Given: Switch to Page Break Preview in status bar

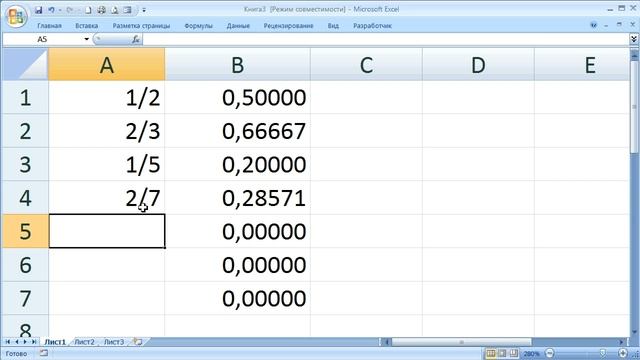Looking at the screenshot, I should (x=513, y=353).
